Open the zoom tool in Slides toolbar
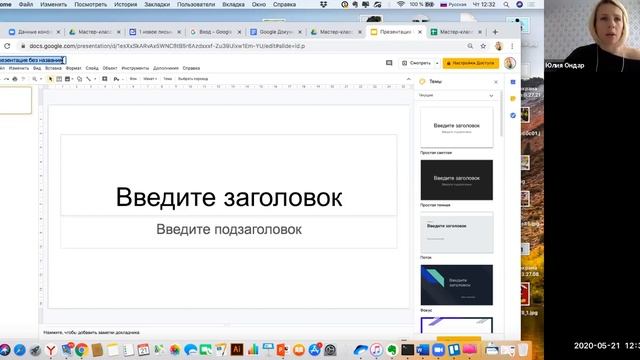 coord(35,79)
